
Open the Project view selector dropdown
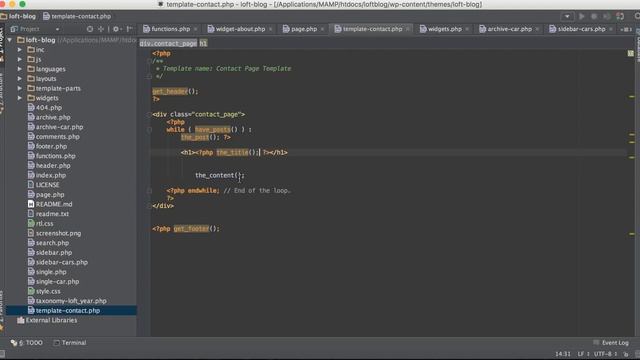point(57,29)
